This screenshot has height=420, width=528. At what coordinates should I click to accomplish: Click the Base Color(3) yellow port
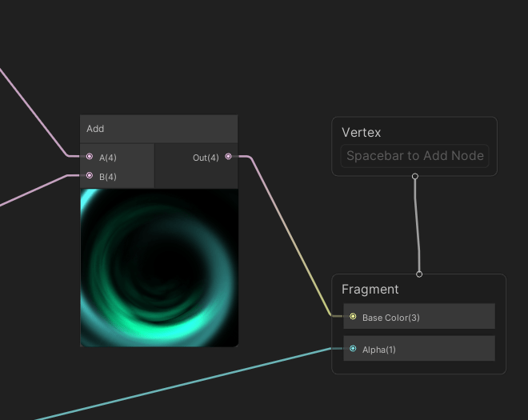[x=353, y=317]
